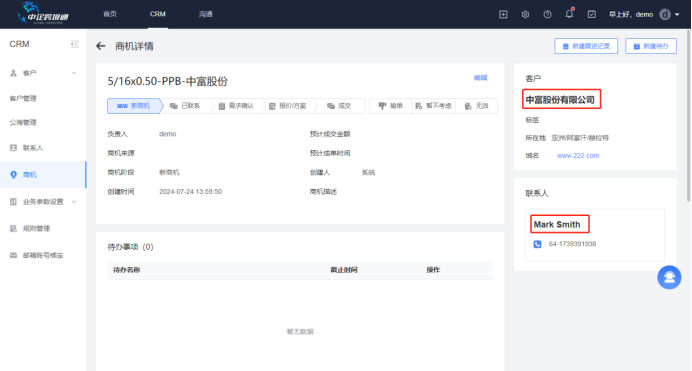Click the 新建待办 button
The width and height of the screenshot is (692, 371).
click(651, 46)
